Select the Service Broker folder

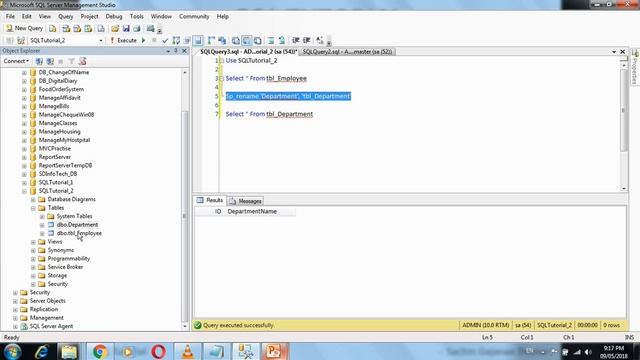[x=65, y=267]
